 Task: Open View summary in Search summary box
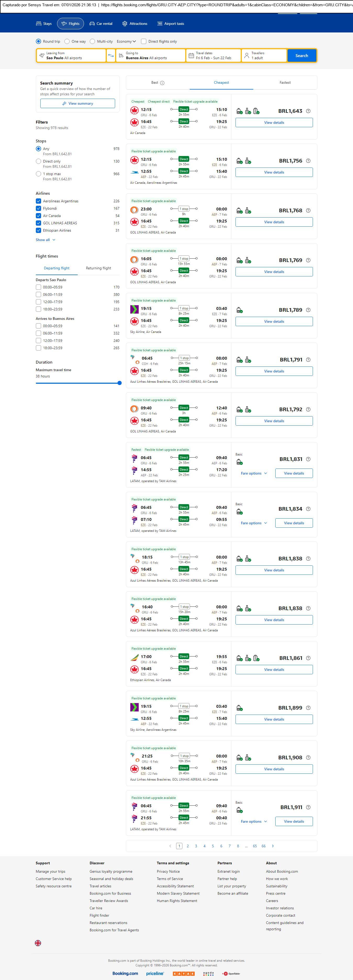pyautogui.click(x=78, y=103)
